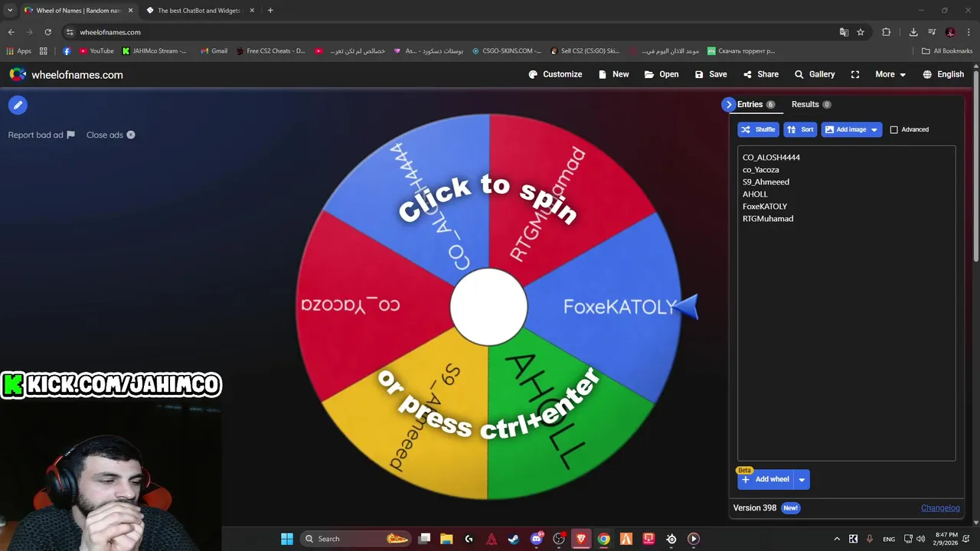The width and height of the screenshot is (980, 551).
Task: Open Brave browser in taskbar
Action: 581,539
